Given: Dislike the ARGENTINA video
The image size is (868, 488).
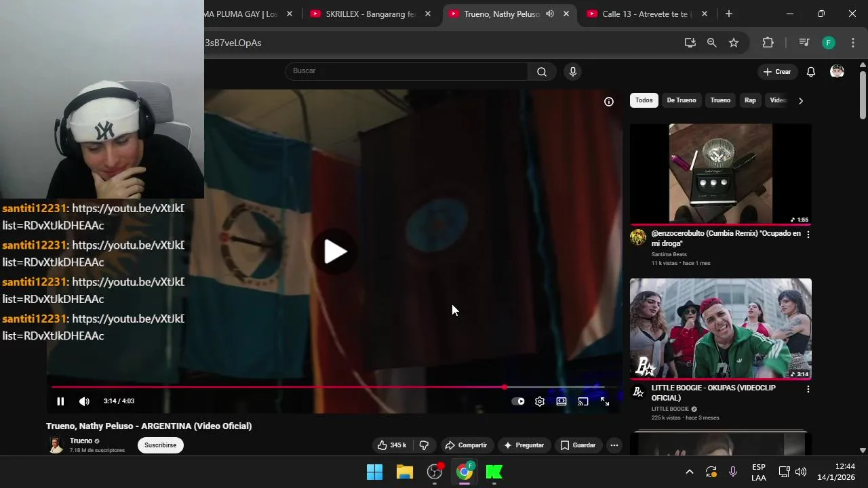Looking at the screenshot, I should point(424,445).
